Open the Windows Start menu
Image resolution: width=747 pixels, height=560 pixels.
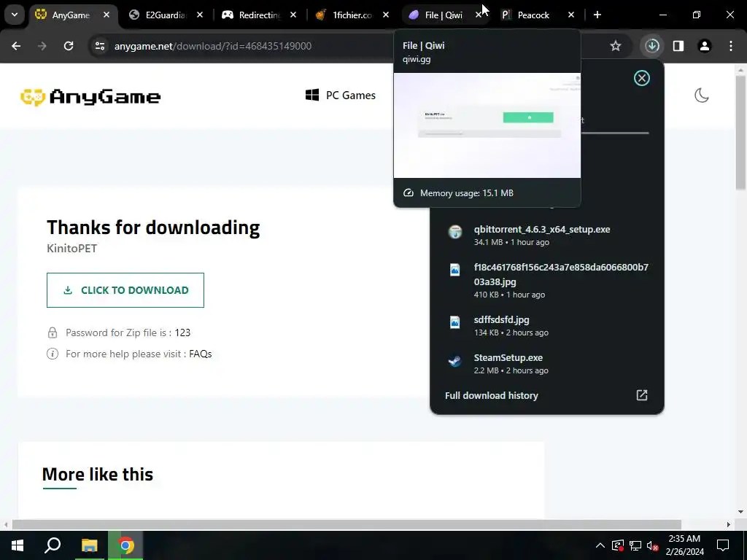(18, 545)
